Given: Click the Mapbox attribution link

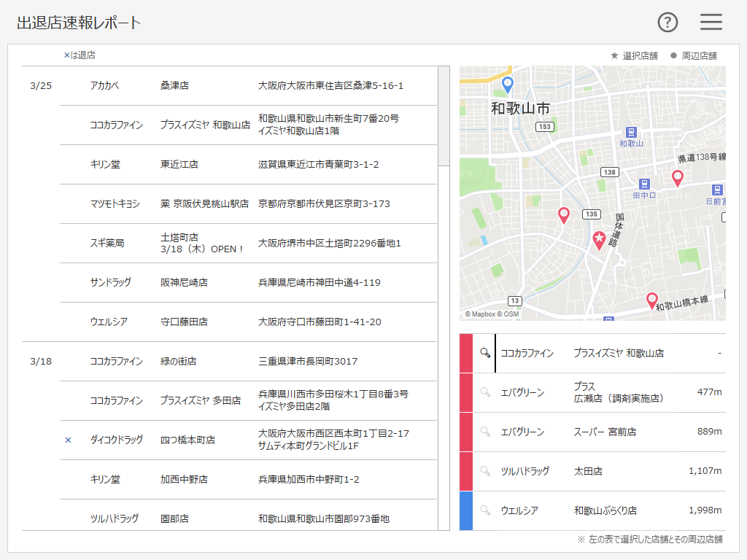Looking at the screenshot, I should click(x=480, y=314).
